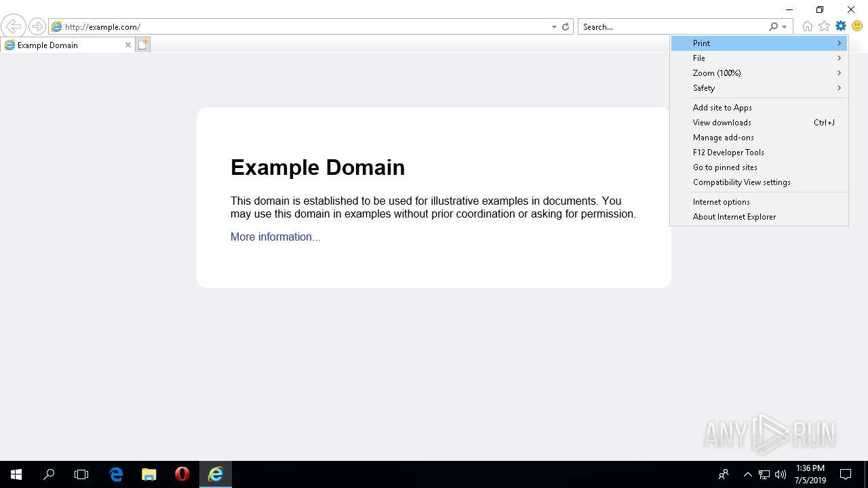The height and width of the screenshot is (488, 868).
Task: Open Compatibility View settings
Action: (x=759, y=182)
